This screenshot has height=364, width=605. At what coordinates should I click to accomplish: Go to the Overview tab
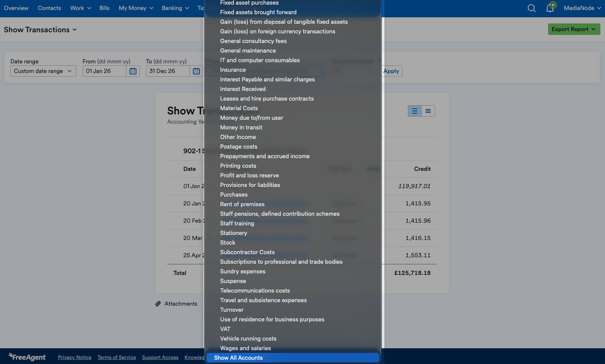pos(16,8)
